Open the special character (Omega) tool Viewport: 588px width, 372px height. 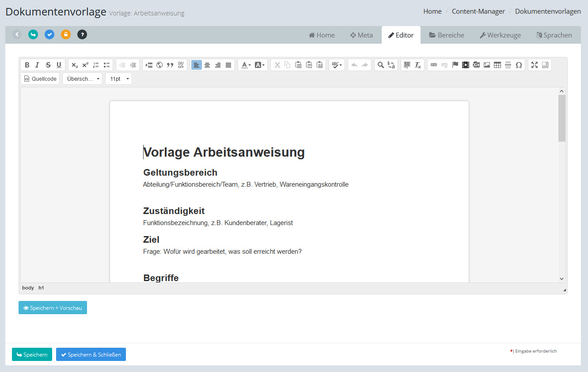click(x=519, y=65)
